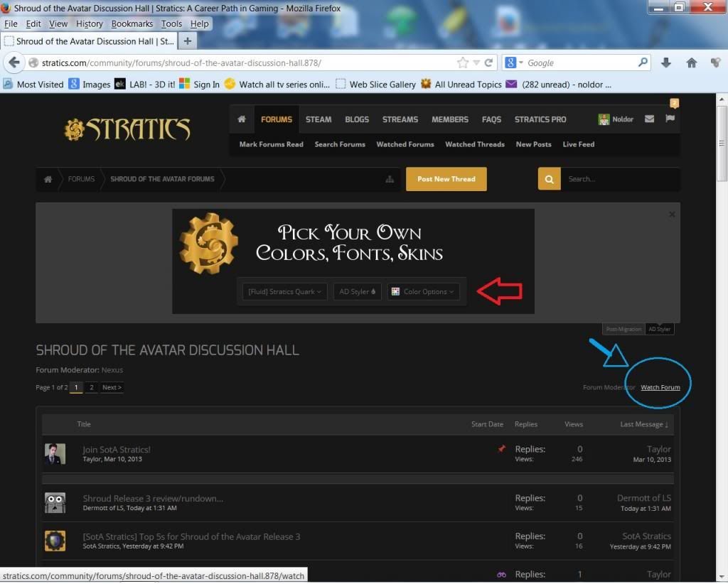Expand the Color Options dropdown
Screen dimensions: 728x584
coord(424,292)
